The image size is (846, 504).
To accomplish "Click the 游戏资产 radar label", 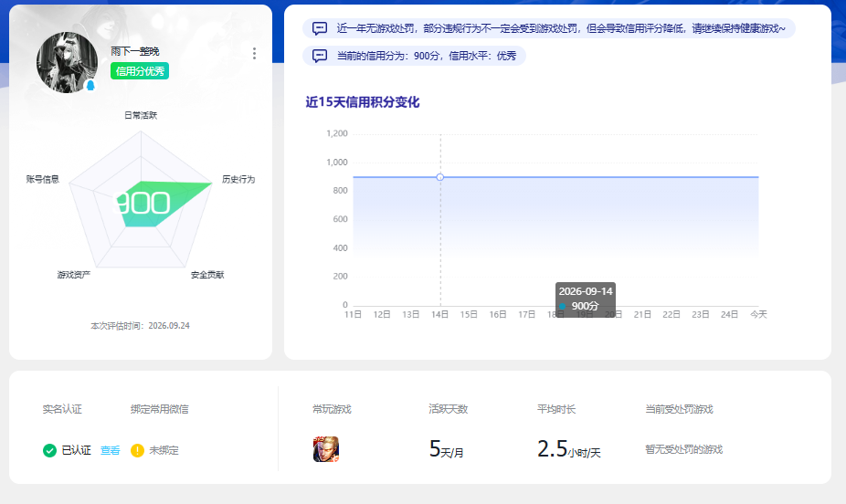I will (74, 275).
